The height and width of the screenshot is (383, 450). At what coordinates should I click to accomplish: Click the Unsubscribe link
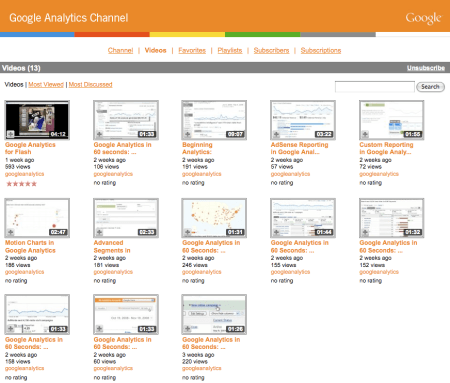click(426, 68)
